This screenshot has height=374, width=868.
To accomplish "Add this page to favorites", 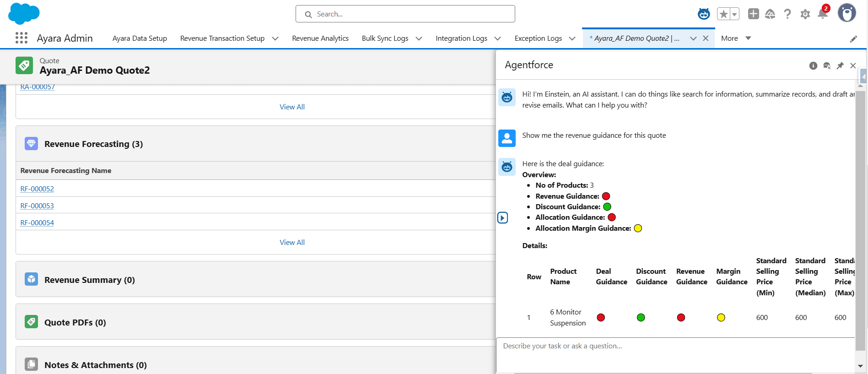I will pyautogui.click(x=723, y=14).
